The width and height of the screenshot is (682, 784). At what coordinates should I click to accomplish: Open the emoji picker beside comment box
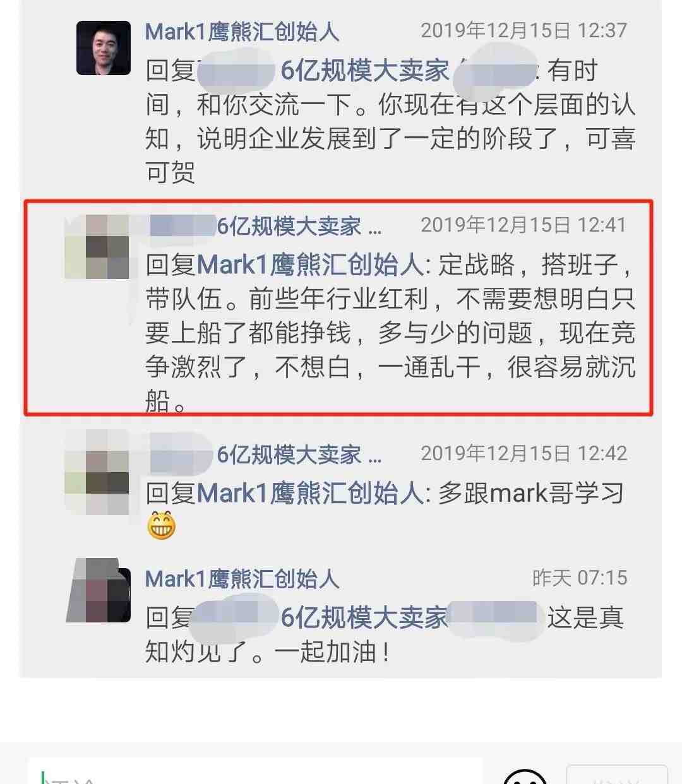click(525, 776)
